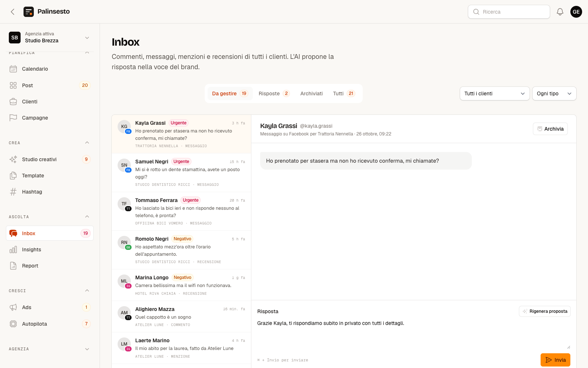Image resolution: width=588 pixels, height=368 pixels.
Task: Click the Palinsesto logo icon
Action: (29, 12)
